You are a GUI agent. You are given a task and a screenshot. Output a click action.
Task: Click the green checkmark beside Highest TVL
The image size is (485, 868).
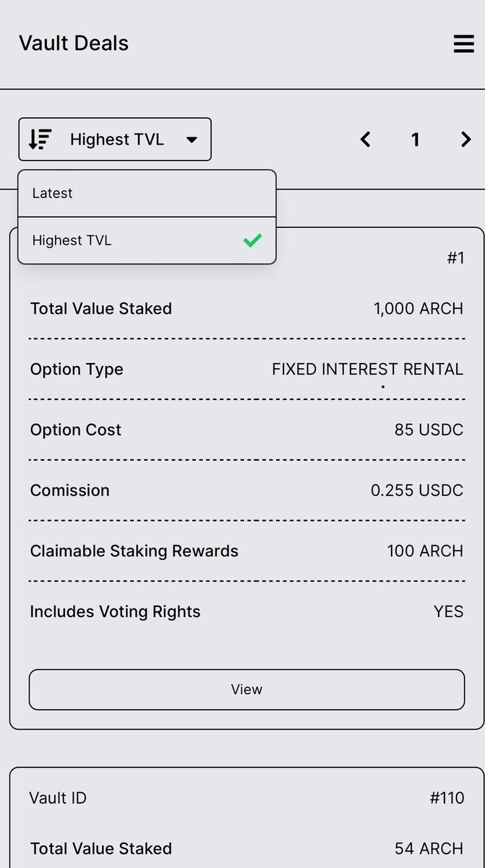[x=252, y=240]
